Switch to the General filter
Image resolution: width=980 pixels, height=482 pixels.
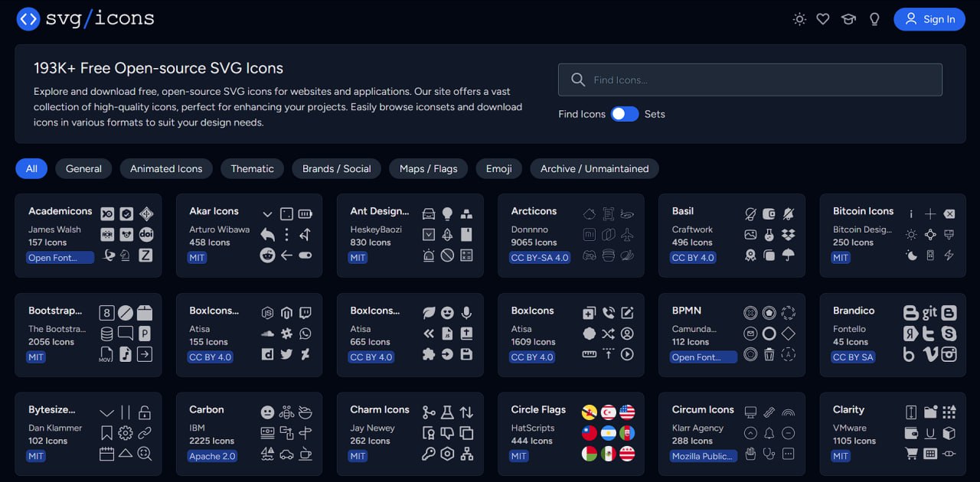(x=83, y=169)
